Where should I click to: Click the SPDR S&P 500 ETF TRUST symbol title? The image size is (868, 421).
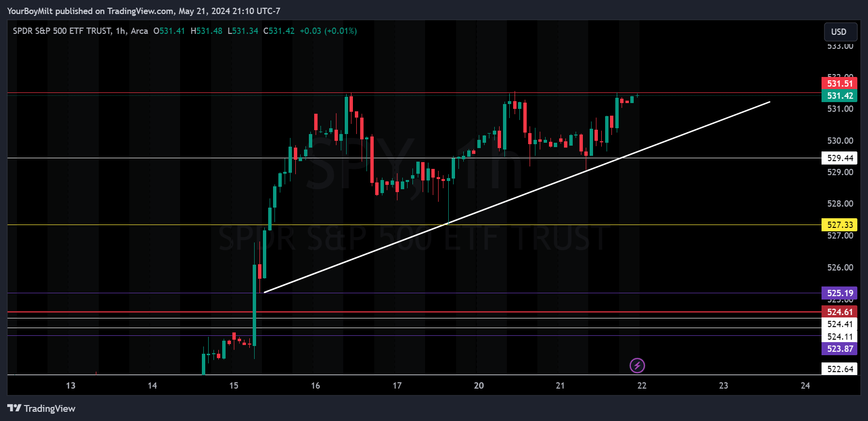click(x=62, y=31)
